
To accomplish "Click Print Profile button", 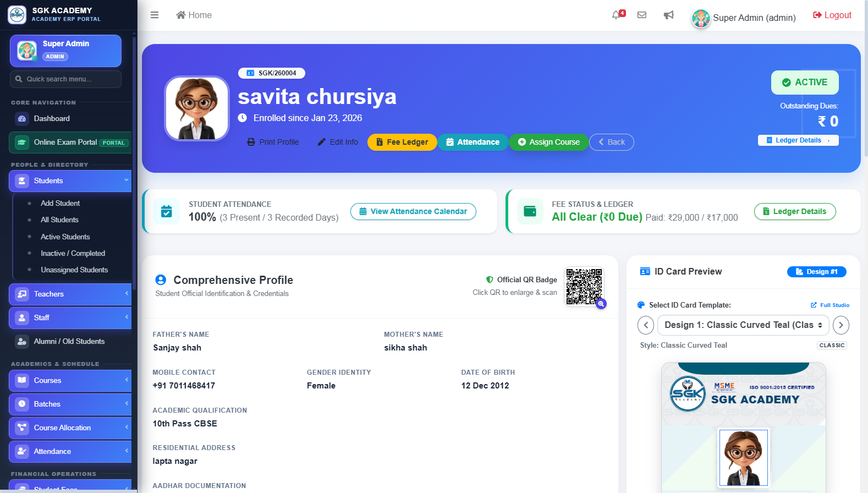I will (273, 142).
